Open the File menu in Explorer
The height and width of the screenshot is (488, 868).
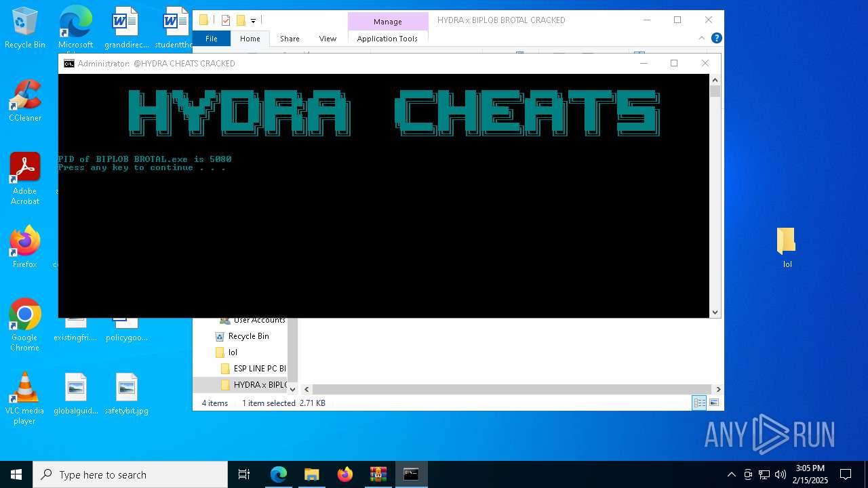[212, 39]
